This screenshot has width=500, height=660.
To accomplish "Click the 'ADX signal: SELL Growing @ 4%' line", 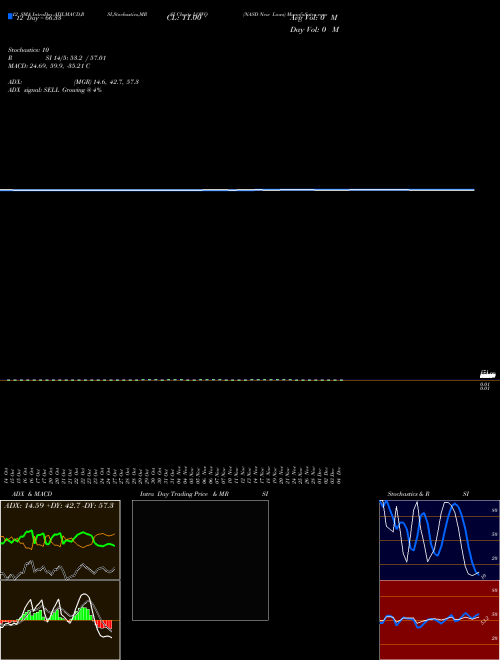I will 55,90.
